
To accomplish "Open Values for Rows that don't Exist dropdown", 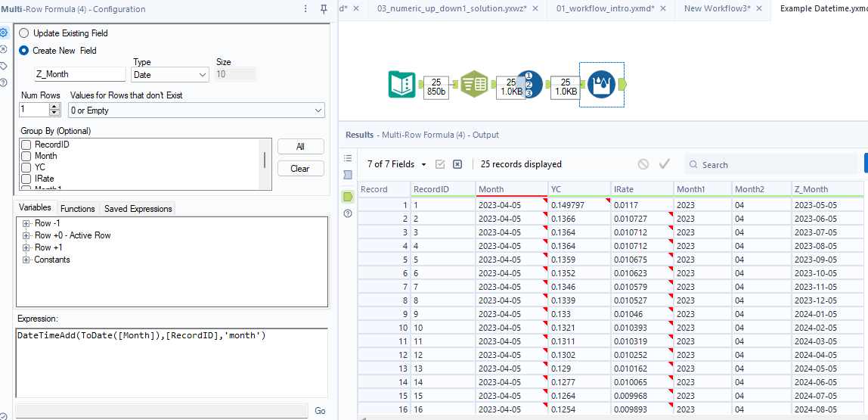I will point(196,110).
